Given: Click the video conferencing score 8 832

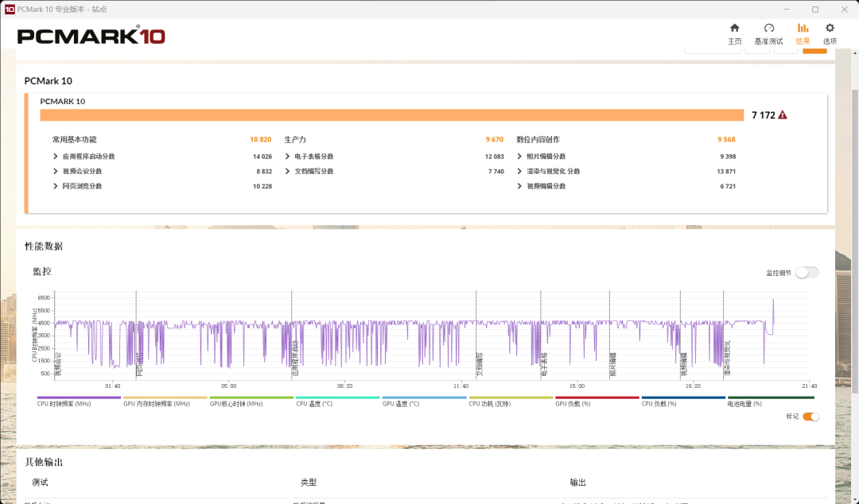Looking at the screenshot, I should tap(264, 171).
